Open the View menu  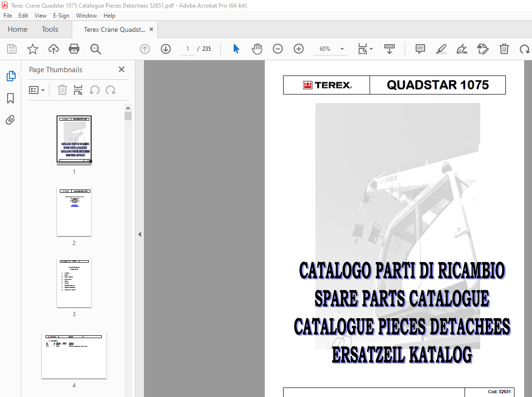click(x=40, y=16)
